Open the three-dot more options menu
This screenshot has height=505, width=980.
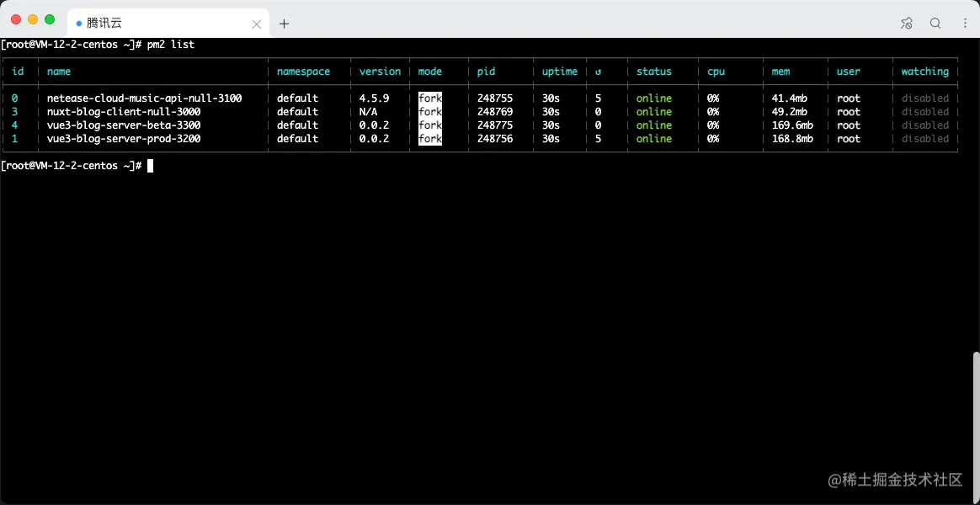coord(965,24)
